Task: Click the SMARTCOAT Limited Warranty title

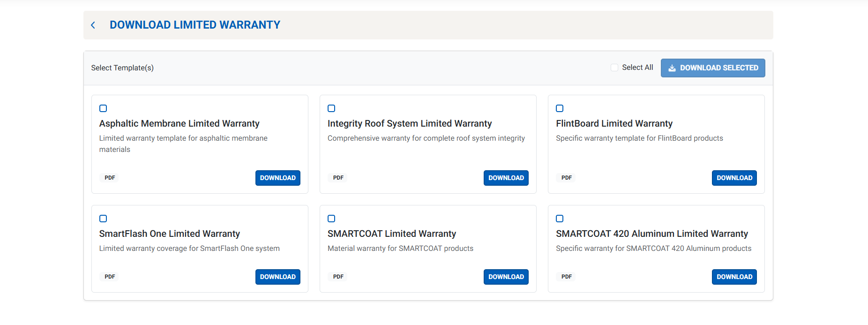Action: [392, 234]
